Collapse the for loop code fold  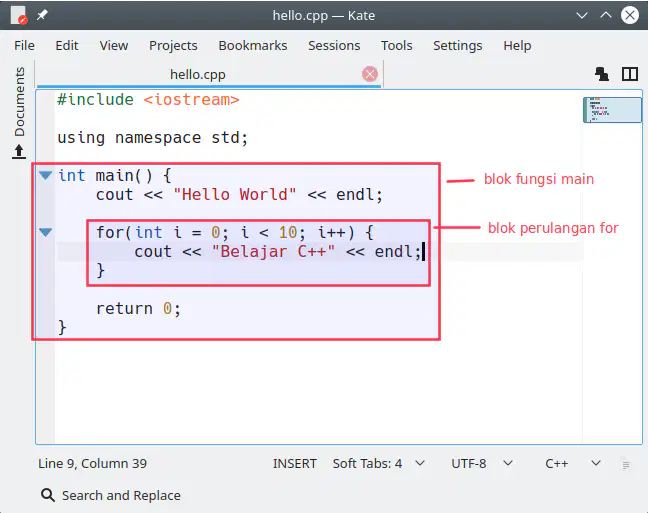[x=45, y=232]
